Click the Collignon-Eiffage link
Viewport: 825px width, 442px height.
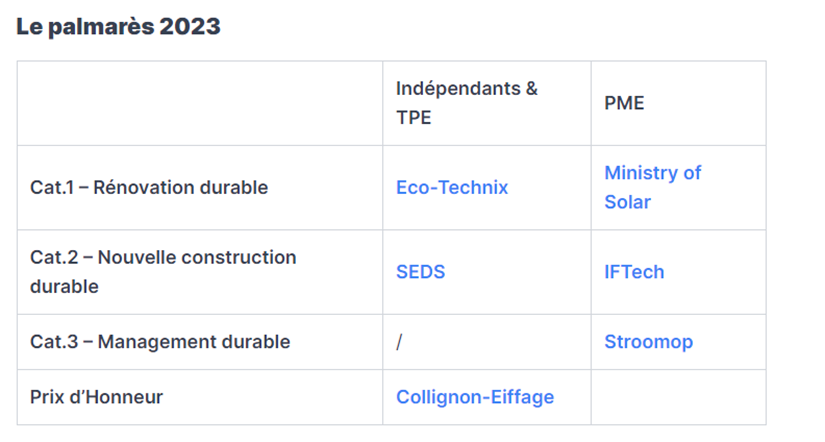click(475, 397)
